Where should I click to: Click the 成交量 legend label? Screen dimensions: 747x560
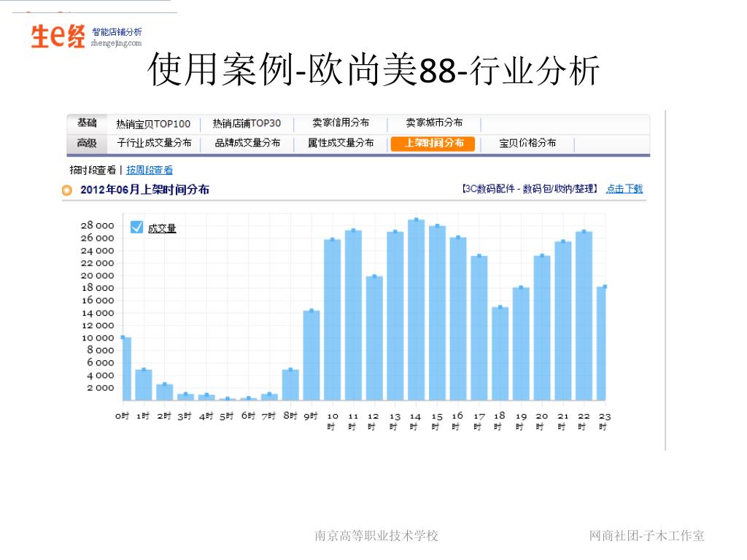point(162,228)
